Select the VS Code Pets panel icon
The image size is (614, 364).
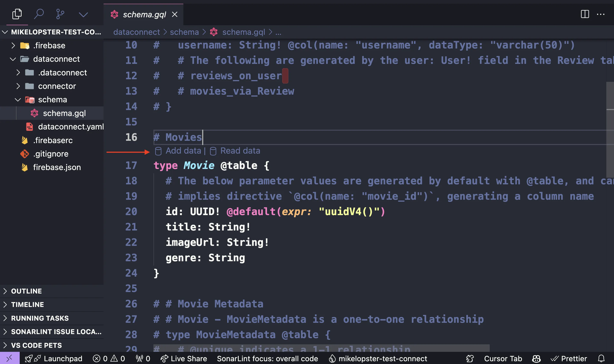5,346
